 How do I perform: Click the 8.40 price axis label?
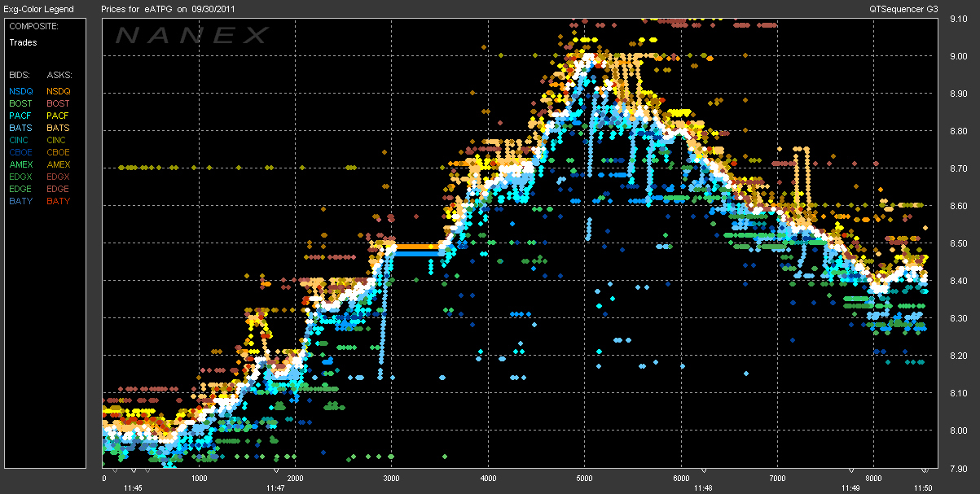(958, 281)
